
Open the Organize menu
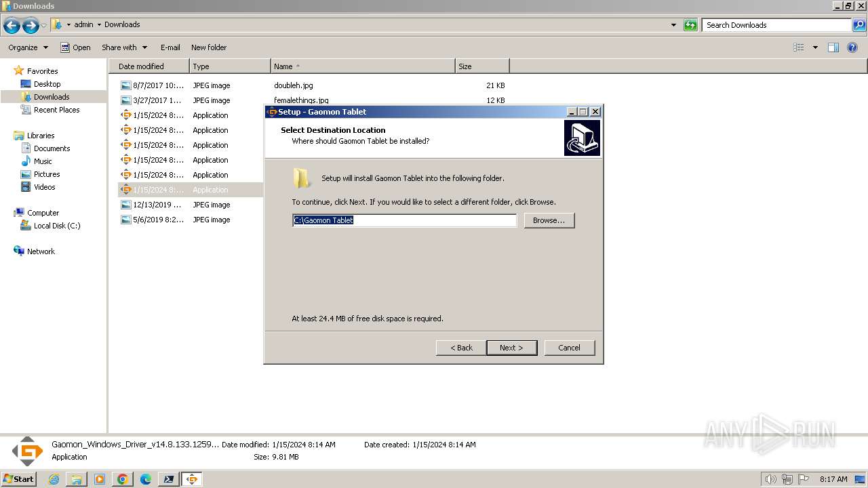click(28, 47)
